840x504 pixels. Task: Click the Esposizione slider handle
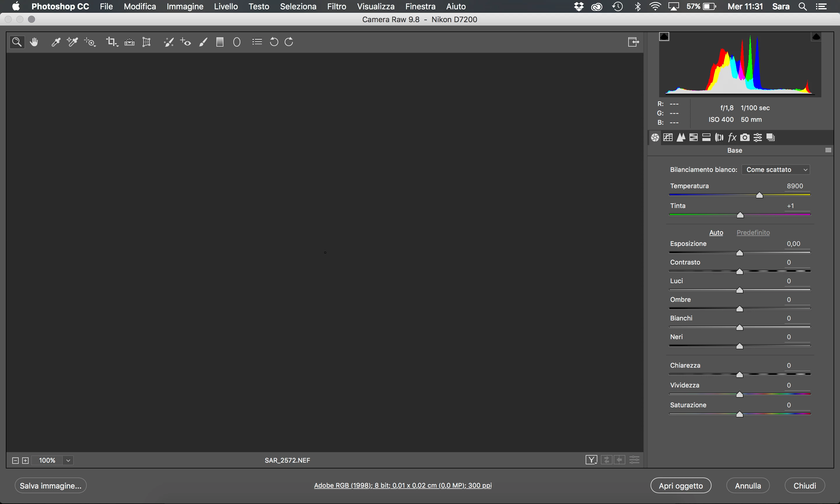point(739,253)
